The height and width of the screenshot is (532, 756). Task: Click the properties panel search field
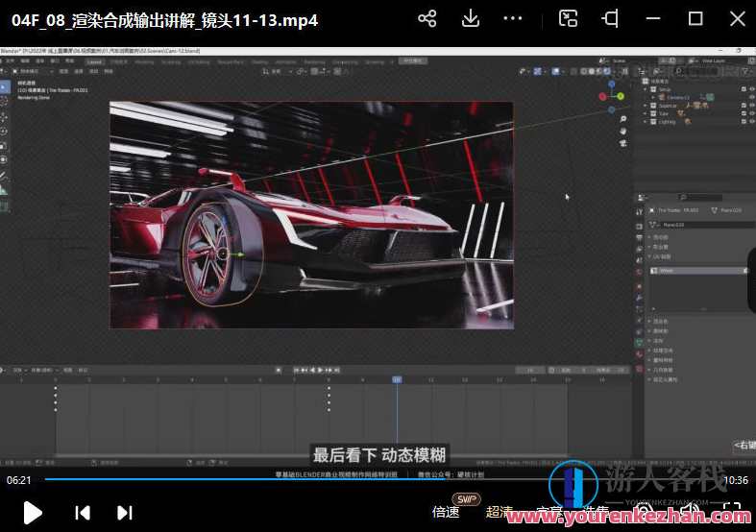pos(700,198)
